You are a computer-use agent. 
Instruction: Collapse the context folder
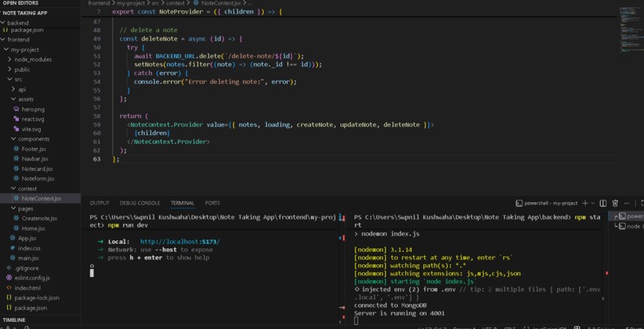[40, 188]
